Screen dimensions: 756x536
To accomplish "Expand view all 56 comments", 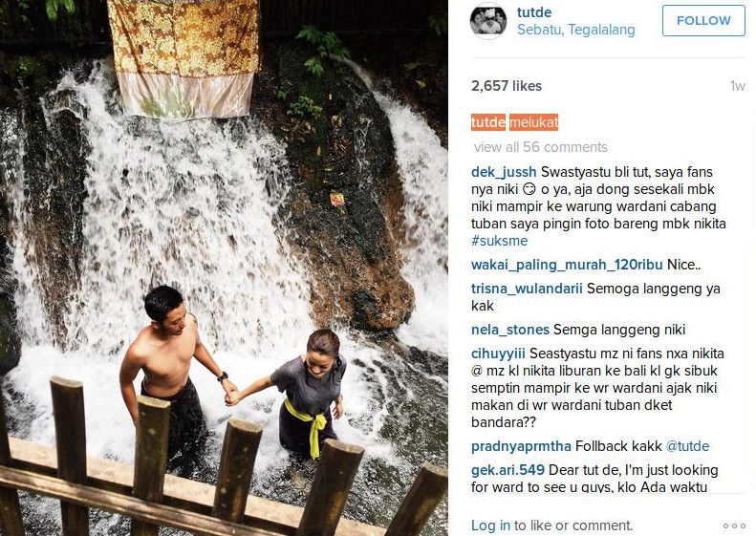I will pos(540,147).
